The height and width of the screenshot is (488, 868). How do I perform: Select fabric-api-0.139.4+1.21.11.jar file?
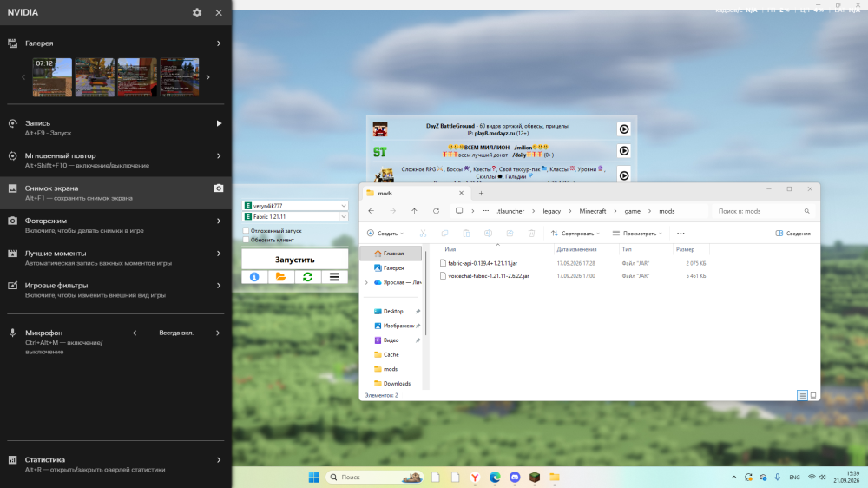point(483,263)
